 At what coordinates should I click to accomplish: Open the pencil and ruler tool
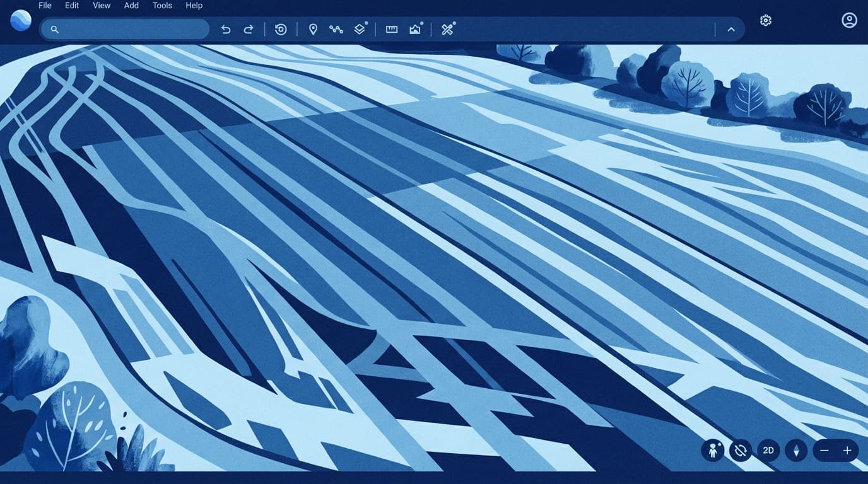(x=447, y=30)
